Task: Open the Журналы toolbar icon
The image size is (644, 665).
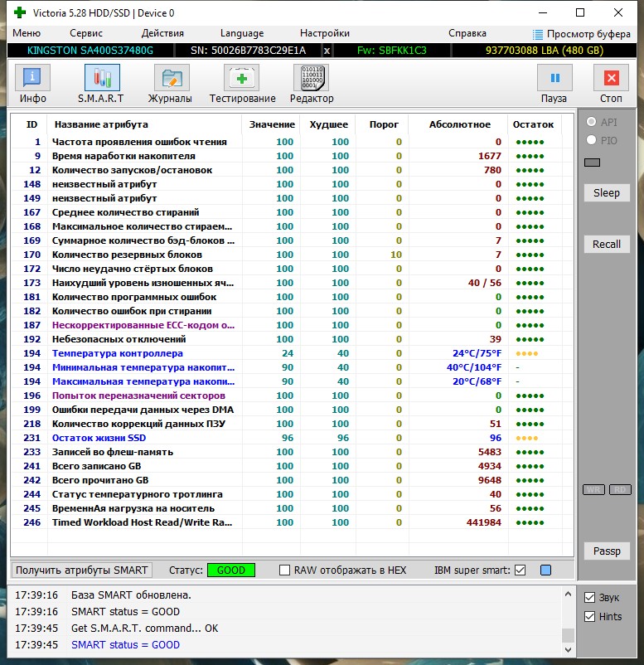Action: tap(172, 78)
